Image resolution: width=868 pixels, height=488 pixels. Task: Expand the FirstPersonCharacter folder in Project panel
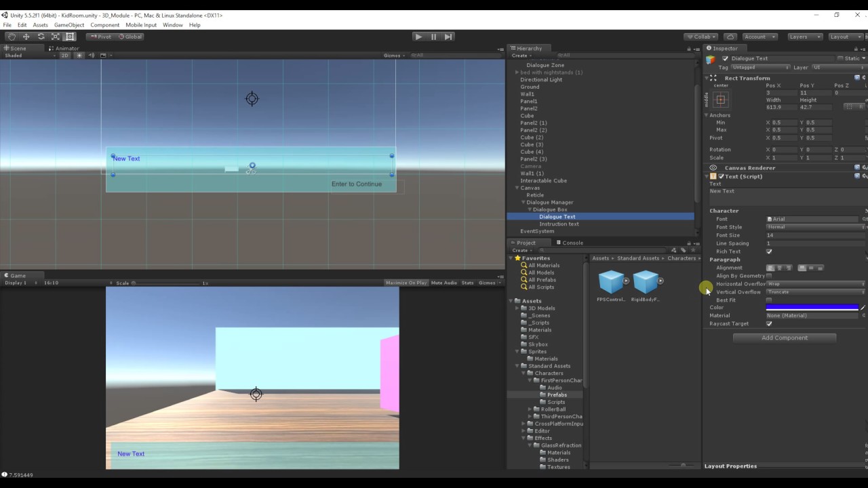point(530,380)
